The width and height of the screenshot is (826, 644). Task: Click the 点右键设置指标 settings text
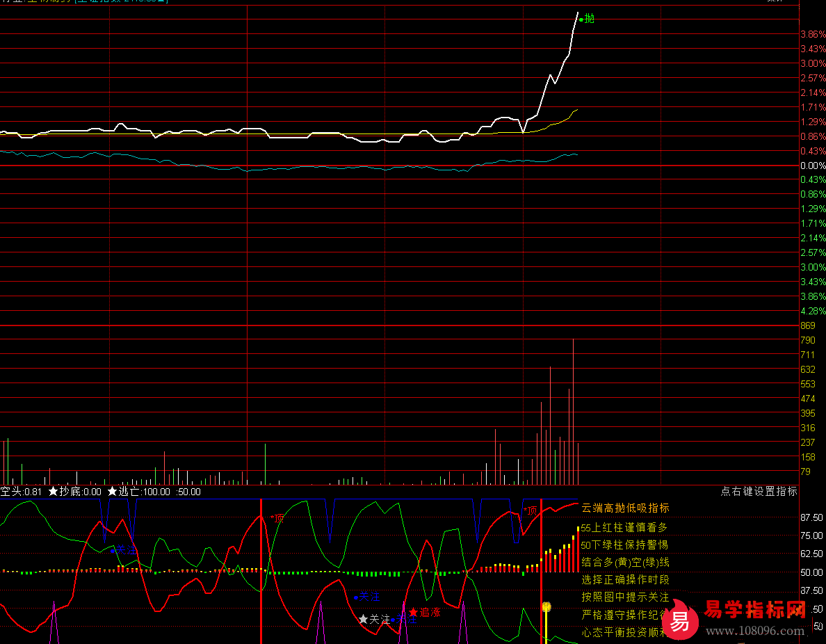[759, 491]
